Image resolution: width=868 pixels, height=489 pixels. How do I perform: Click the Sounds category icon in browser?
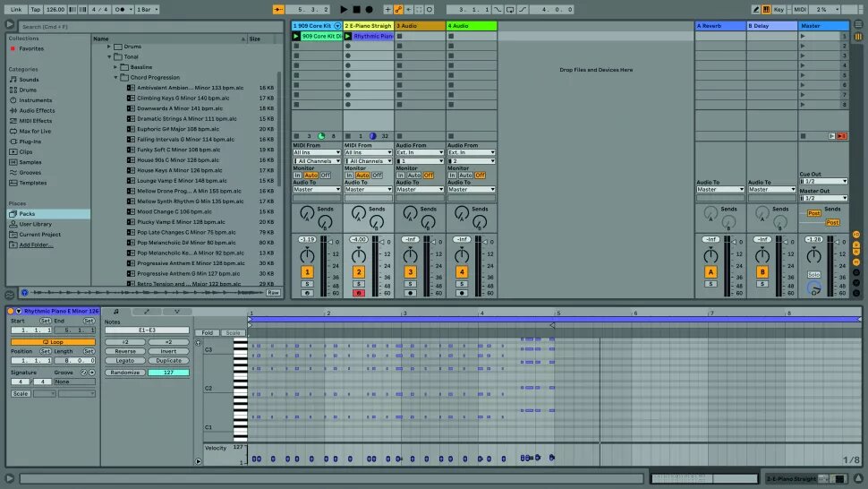coord(13,80)
